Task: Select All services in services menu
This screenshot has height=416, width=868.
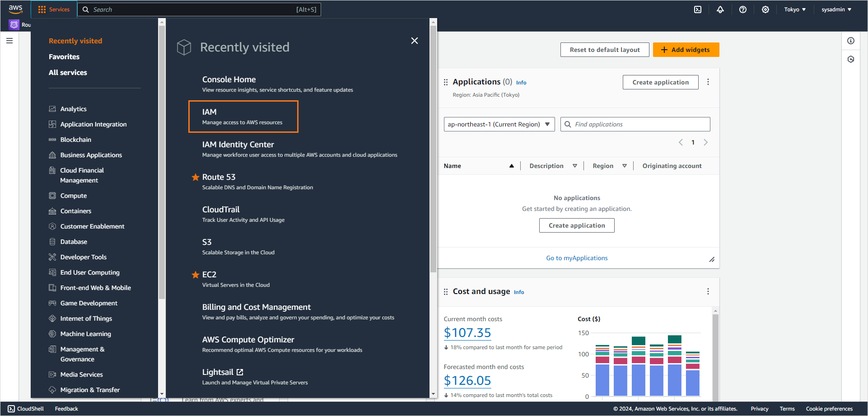Action: point(68,72)
